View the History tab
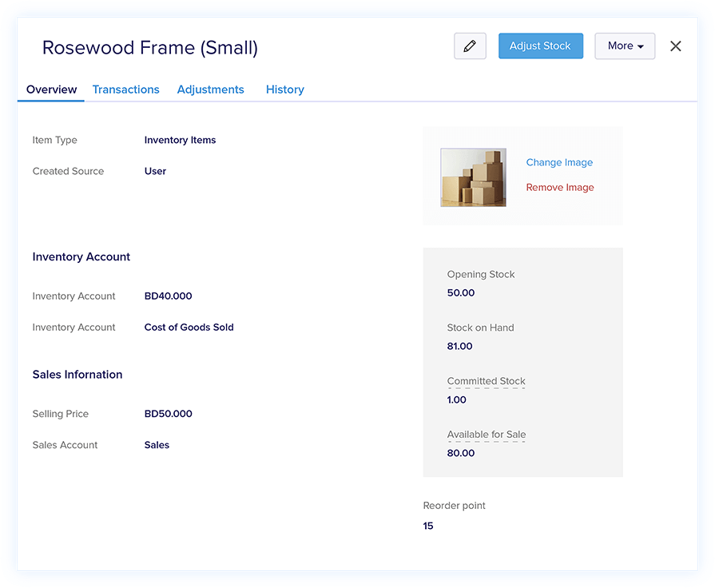The width and height of the screenshot is (715, 588). pos(285,89)
